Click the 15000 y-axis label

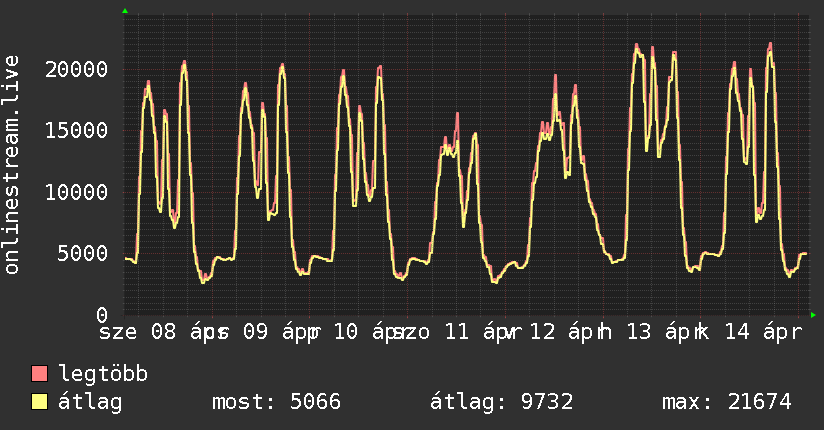point(77,130)
